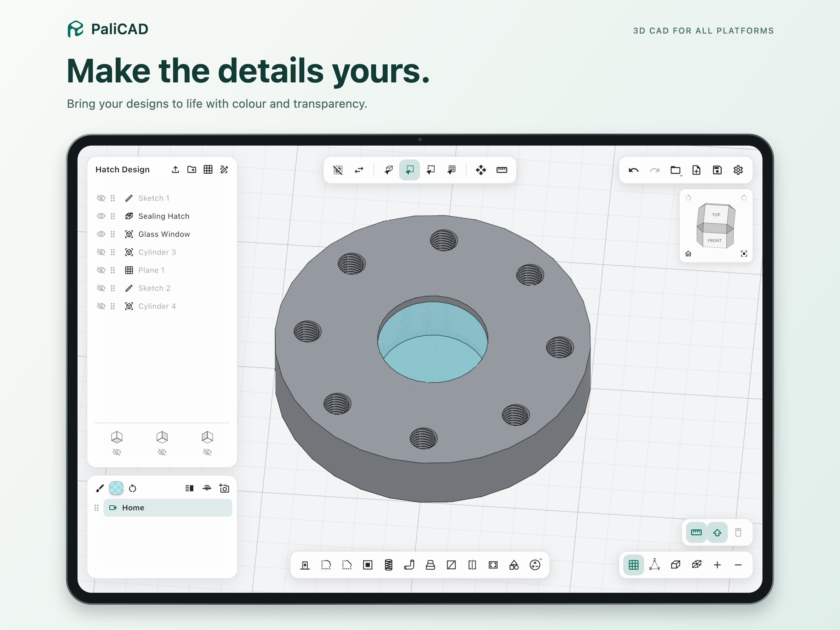
Task: Add a new camera view snapshot
Action: tap(224, 488)
